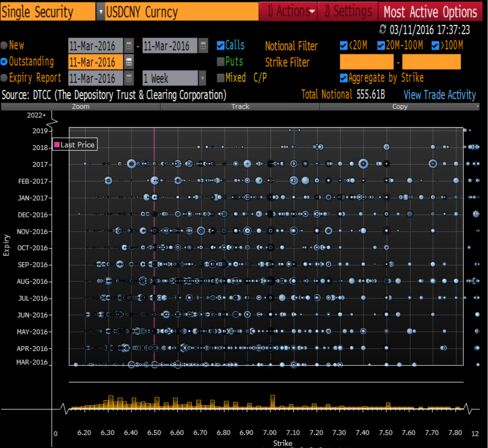Open calendar icon beside second New date

click(x=203, y=46)
